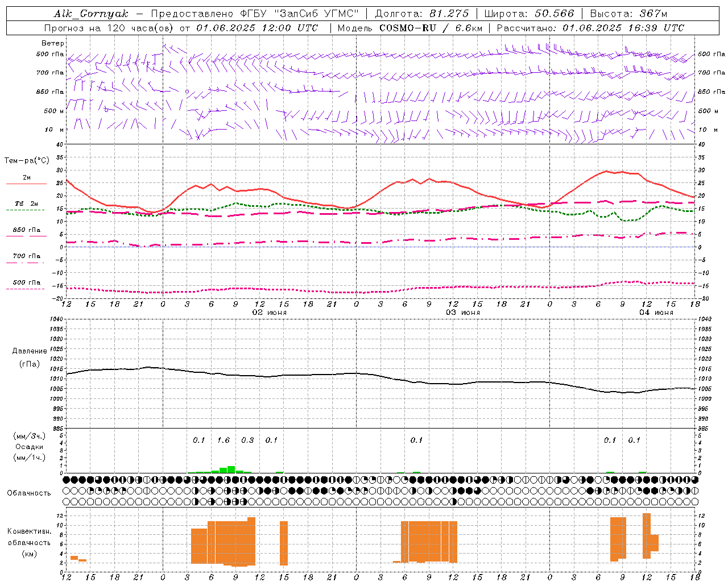Click the "Прогноз на 120 часа(ов)" forecast start text
Screen dimensions: 728x582
109,28
